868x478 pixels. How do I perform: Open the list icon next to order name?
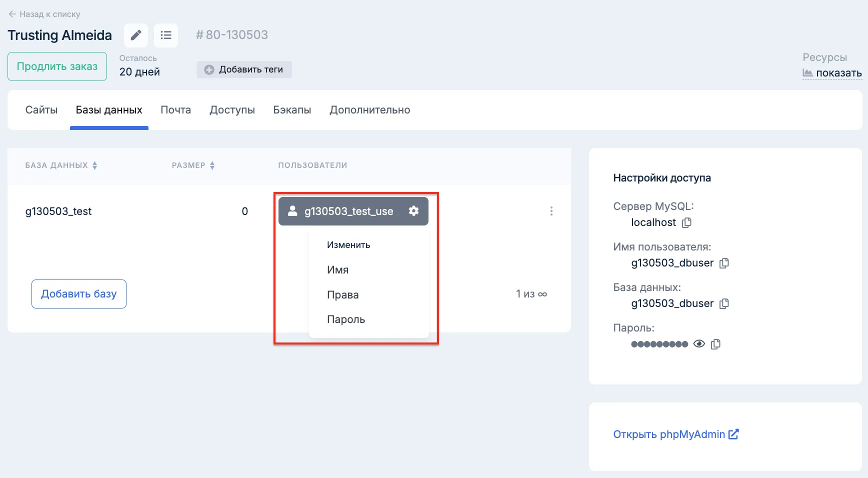[166, 35]
